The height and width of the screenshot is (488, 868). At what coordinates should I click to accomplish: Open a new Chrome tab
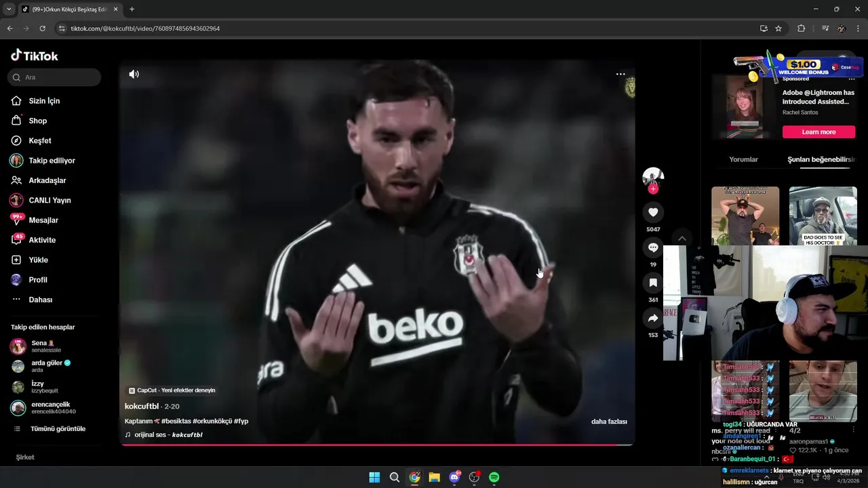click(132, 9)
